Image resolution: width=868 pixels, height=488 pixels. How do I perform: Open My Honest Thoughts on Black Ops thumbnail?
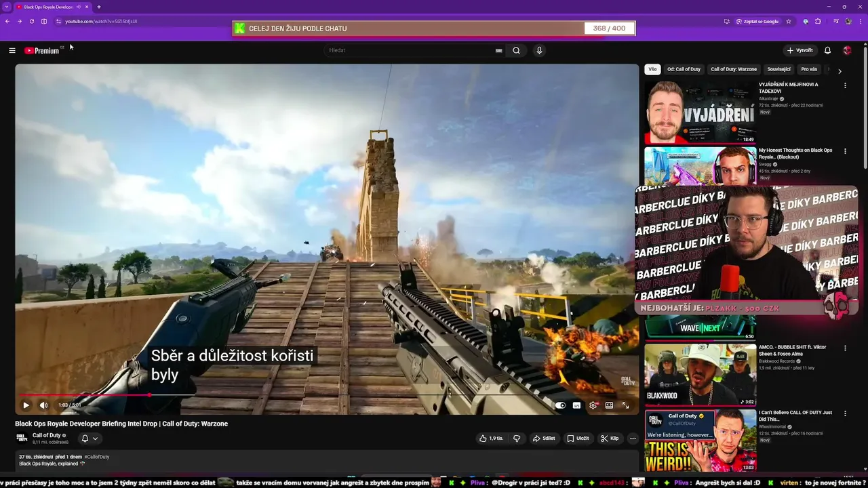(700, 166)
